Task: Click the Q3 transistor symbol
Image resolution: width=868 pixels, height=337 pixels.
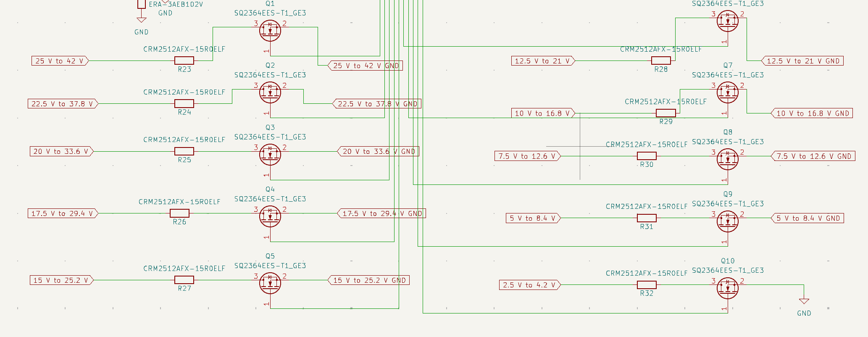Action: point(270,155)
